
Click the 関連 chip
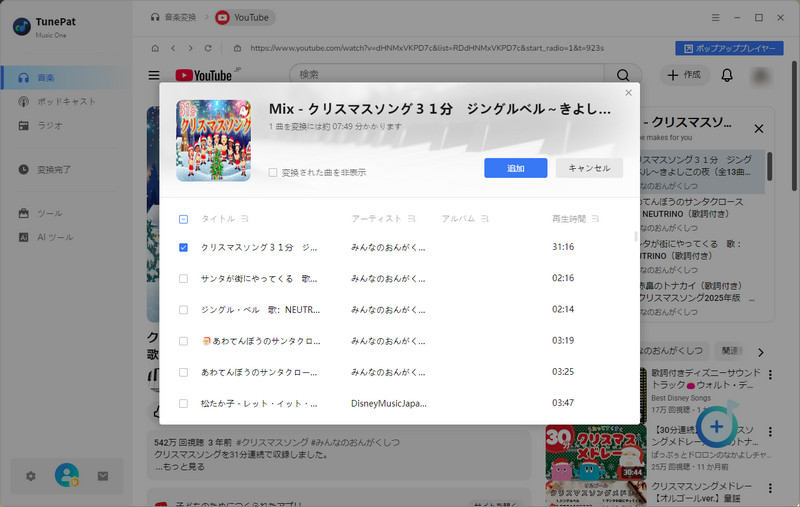point(730,350)
